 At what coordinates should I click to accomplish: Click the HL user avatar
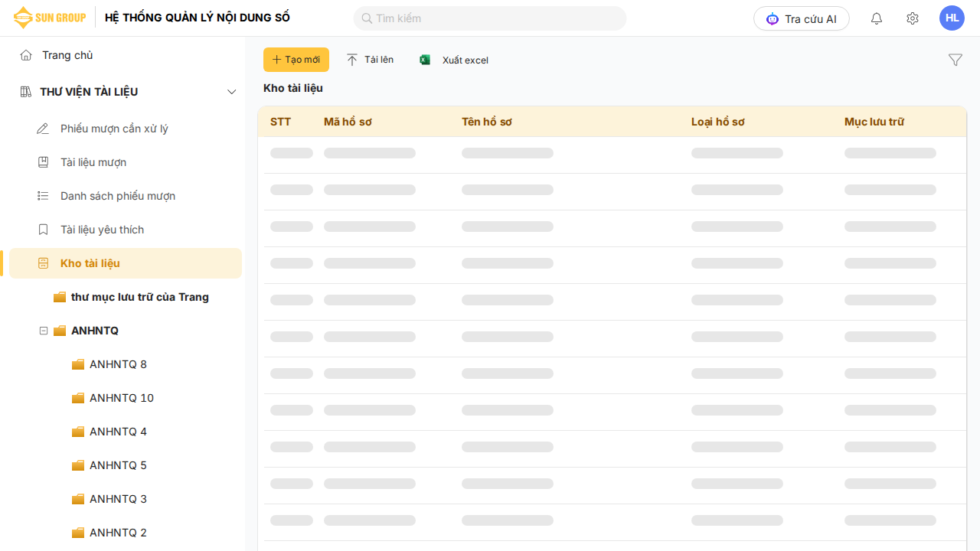tap(952, 18)
